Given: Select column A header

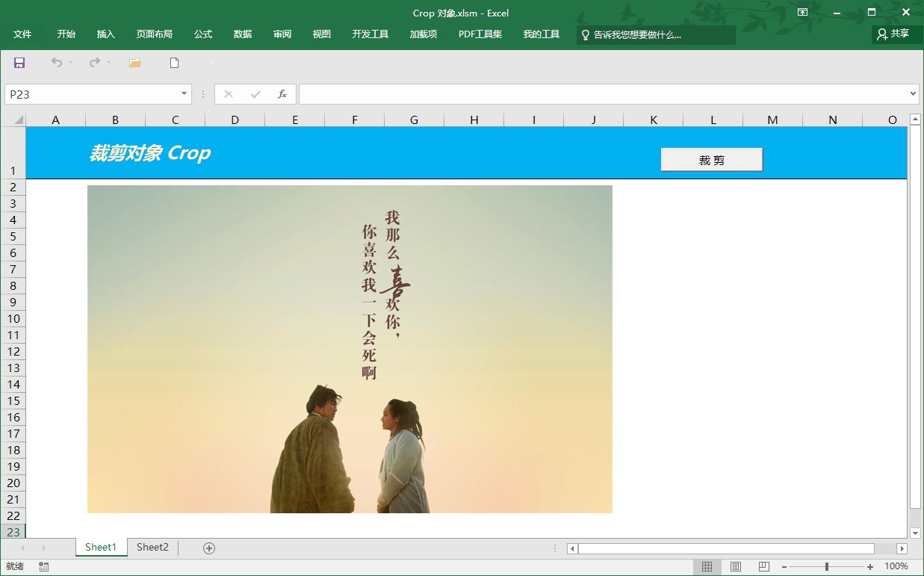Looking at the screenshot, I should point(55,120).
